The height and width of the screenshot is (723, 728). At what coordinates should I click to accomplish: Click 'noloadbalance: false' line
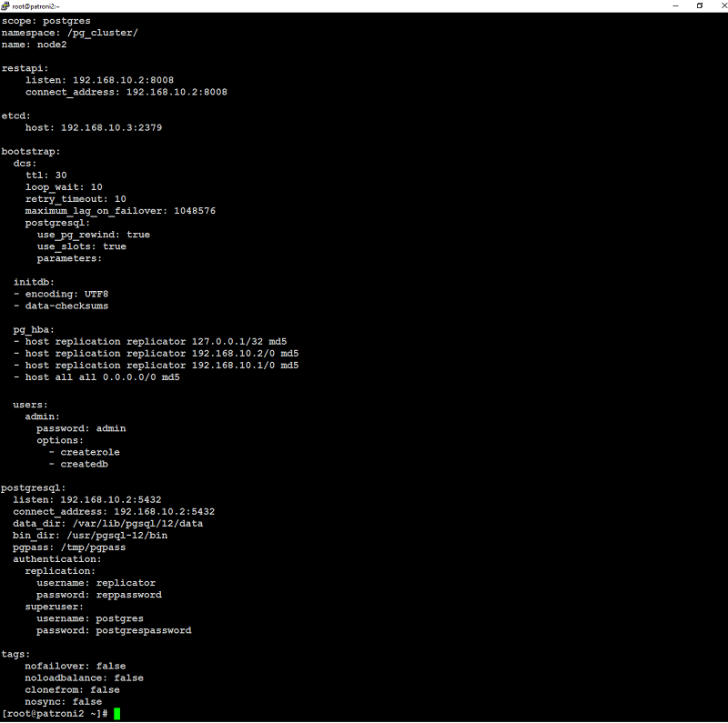click(84, 678)
